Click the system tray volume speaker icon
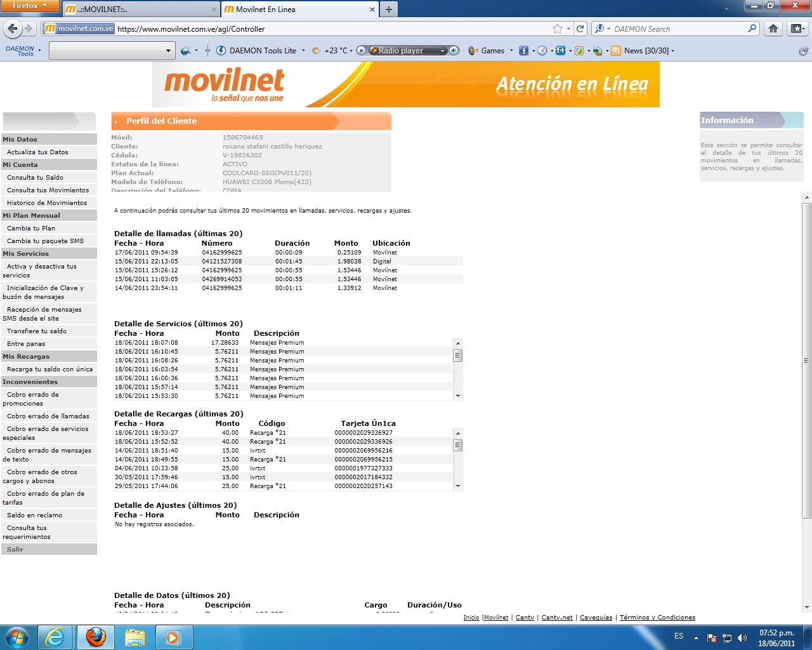 (x=742, y=638)
